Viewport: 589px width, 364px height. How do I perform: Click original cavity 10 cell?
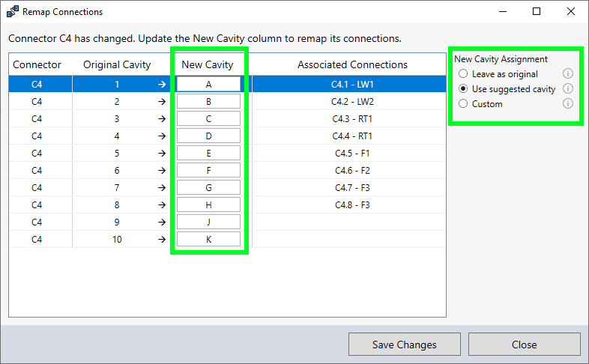click(117, 240)
